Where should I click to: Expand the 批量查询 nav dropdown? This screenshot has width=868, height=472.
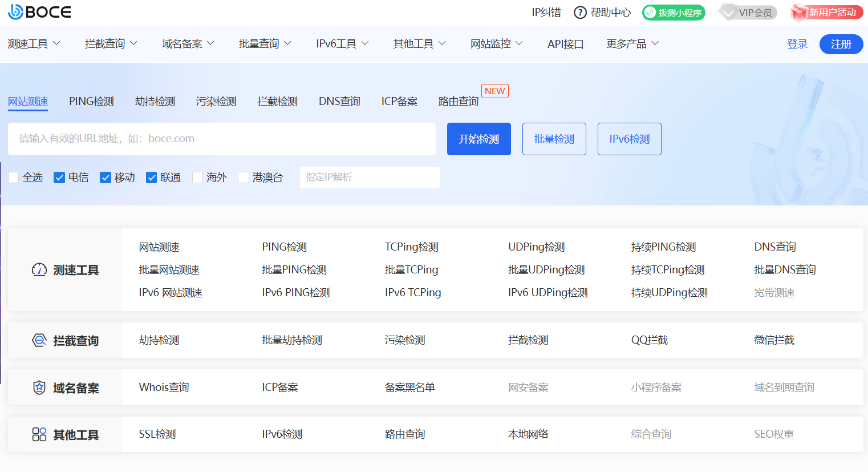[265, 44]
